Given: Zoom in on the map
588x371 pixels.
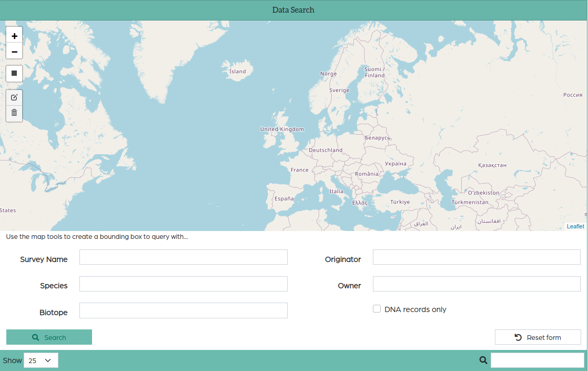Looking at the screenshot, I should [x=14, y=36].
